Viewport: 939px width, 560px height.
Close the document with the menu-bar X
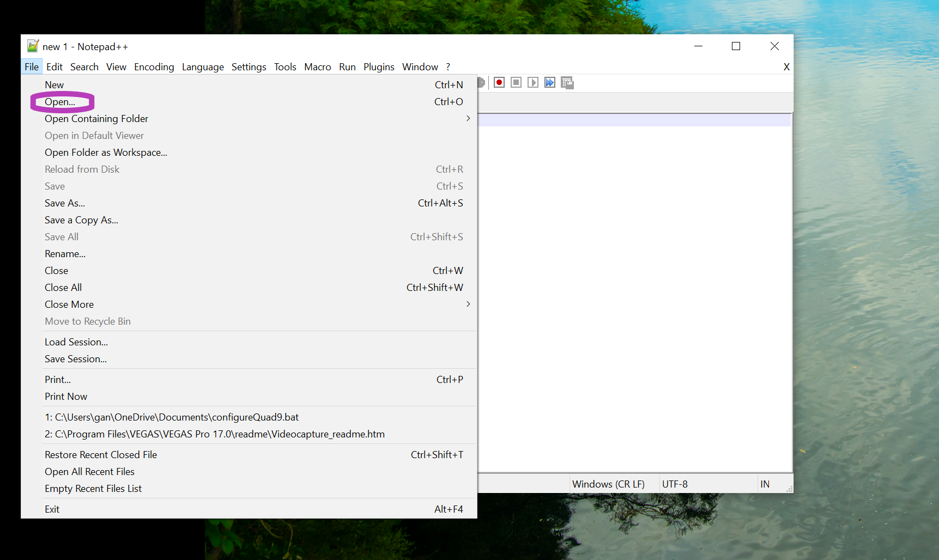(x=786, y=67)
